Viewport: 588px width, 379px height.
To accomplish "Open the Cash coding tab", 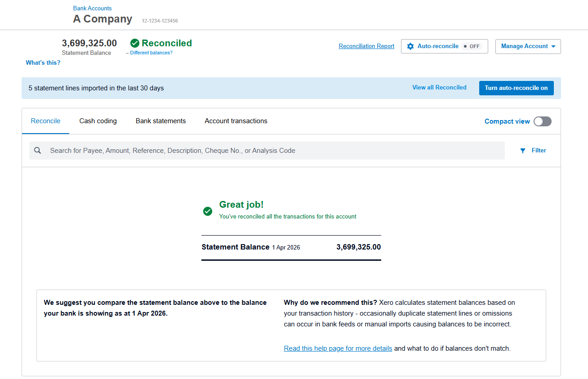I will [x=98, y=121].
